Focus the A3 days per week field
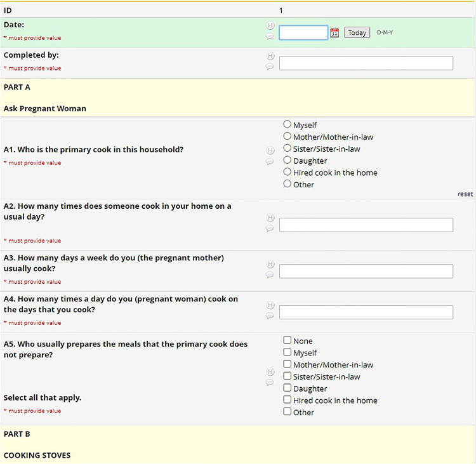The image size is (476, 464). point(366,271)
